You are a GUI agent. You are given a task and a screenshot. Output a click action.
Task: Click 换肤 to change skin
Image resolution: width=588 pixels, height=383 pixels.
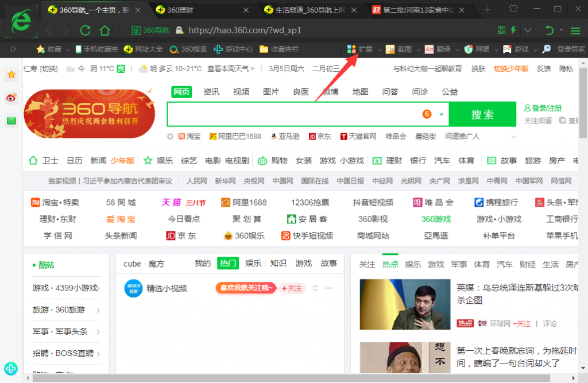[x=478, y=69]
